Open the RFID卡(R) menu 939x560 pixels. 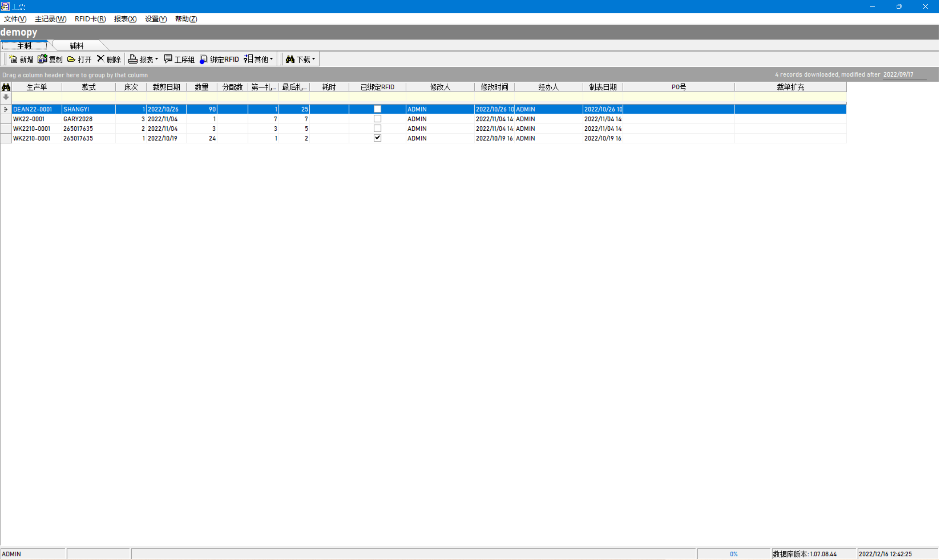click(90, 19)
